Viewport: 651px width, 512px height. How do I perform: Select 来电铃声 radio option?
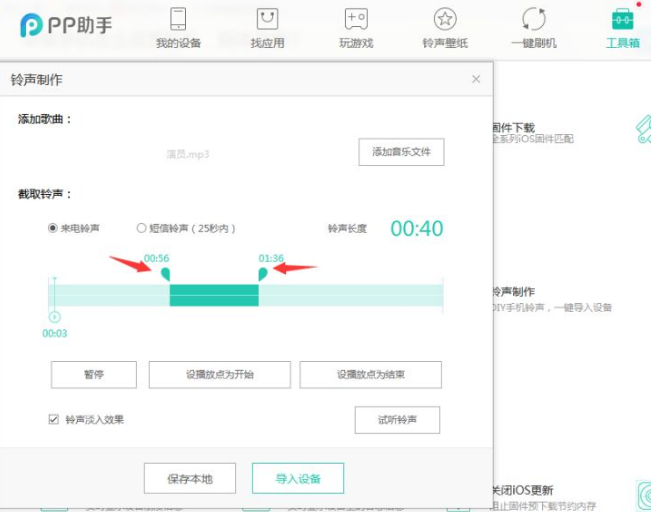(x=53, y=228)
